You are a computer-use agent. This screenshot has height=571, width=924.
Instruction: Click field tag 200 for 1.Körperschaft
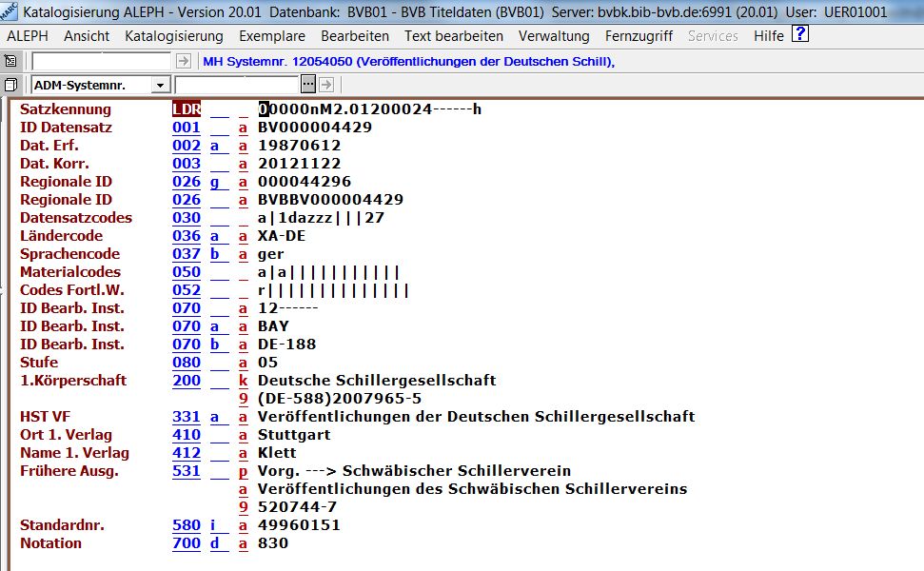click(187, 381)
